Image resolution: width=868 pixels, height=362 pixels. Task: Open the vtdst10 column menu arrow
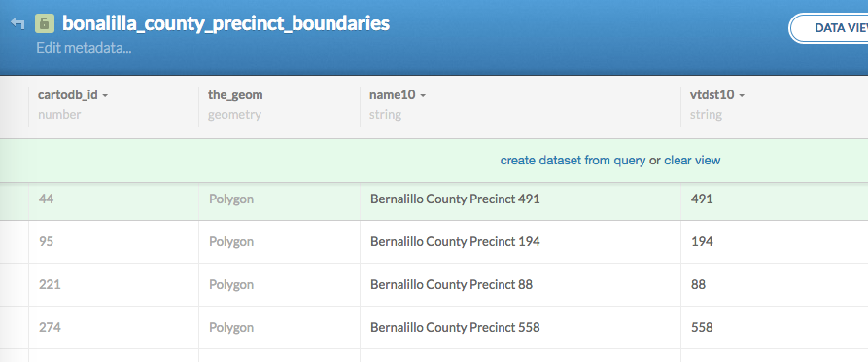tap(742, 96)
